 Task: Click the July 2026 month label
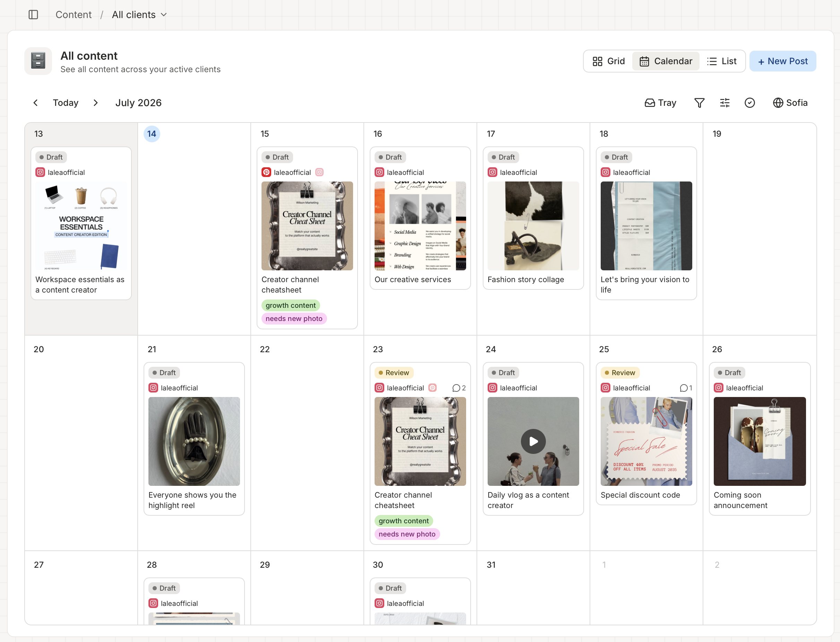(138, 103)
